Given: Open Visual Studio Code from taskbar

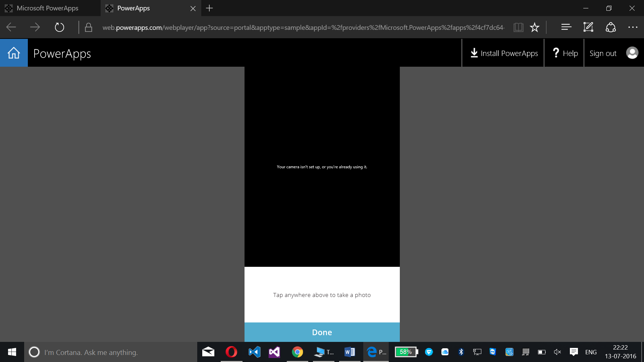Looking at the screenshot, I should (x=254, y=352).
